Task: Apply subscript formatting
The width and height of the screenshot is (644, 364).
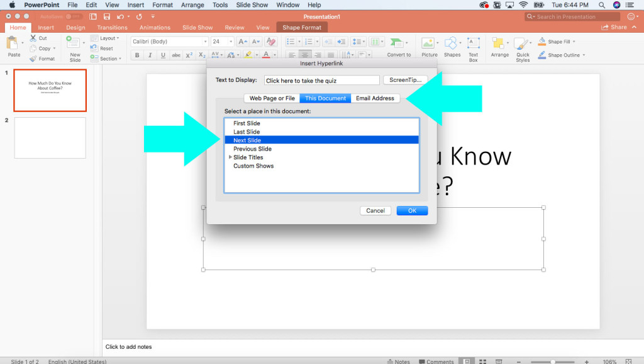Action: pyautogui.click(x=202, y=55)
